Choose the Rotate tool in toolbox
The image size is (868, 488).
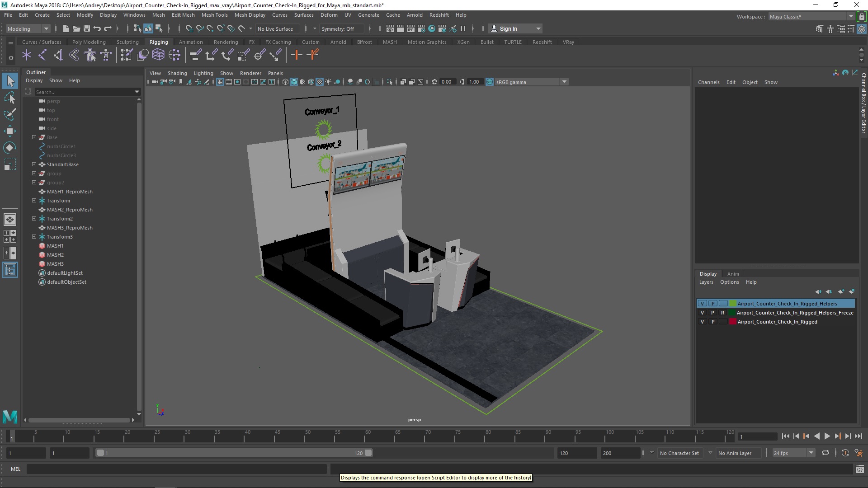click(x=10, y=148)
